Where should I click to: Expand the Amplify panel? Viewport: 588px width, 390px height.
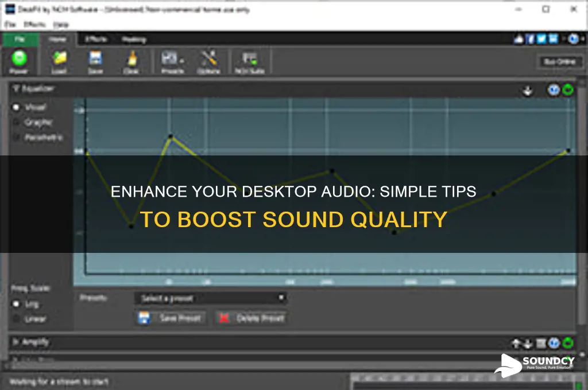click(16, 342)
